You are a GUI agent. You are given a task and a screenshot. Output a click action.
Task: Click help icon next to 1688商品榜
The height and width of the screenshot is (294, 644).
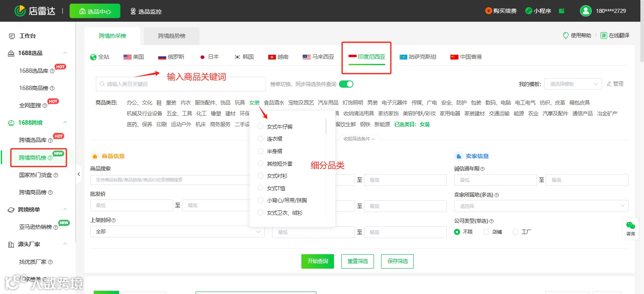52,88
